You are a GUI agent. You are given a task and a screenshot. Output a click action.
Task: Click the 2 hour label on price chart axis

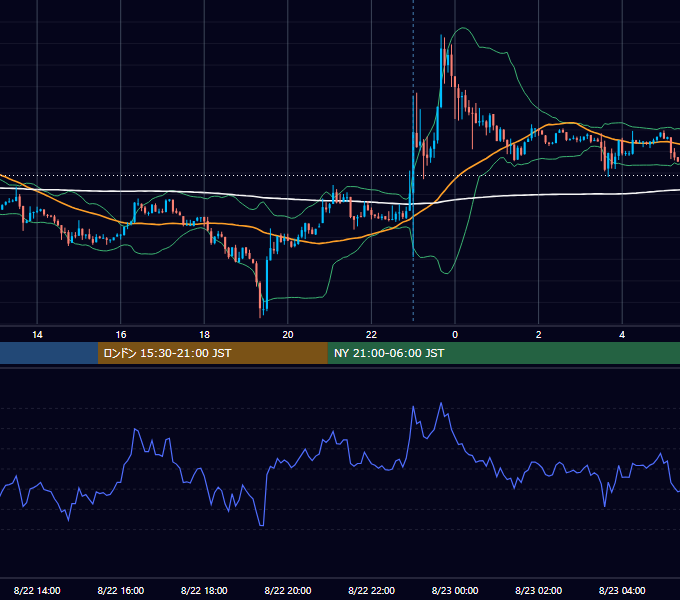click(x=539, y=335)
